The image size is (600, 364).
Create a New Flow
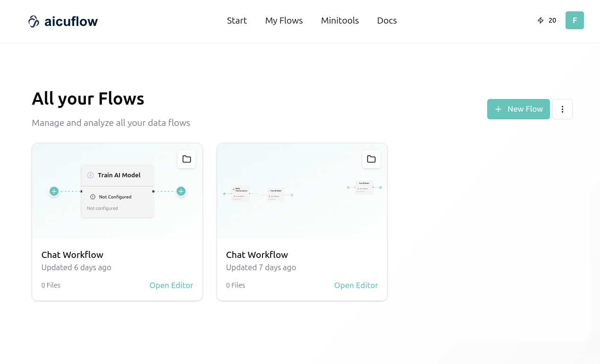pyautogui.click(x=518, y=109)
